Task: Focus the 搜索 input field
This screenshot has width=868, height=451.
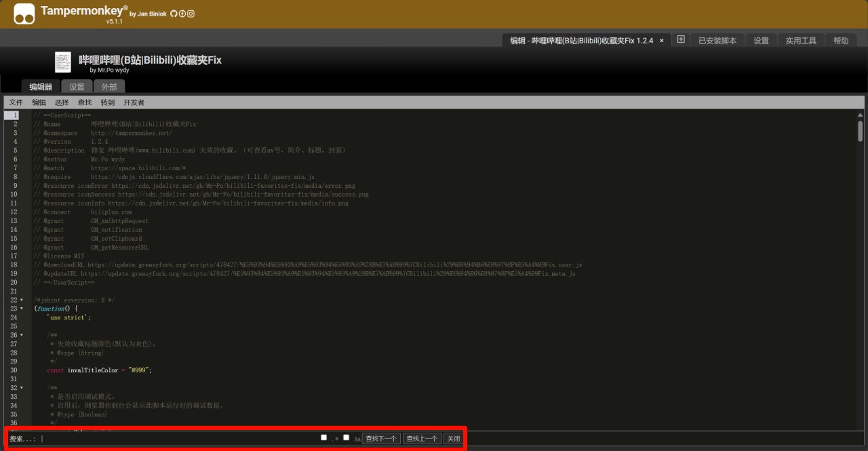Action: pyautogui.click(x=179, y=439)
